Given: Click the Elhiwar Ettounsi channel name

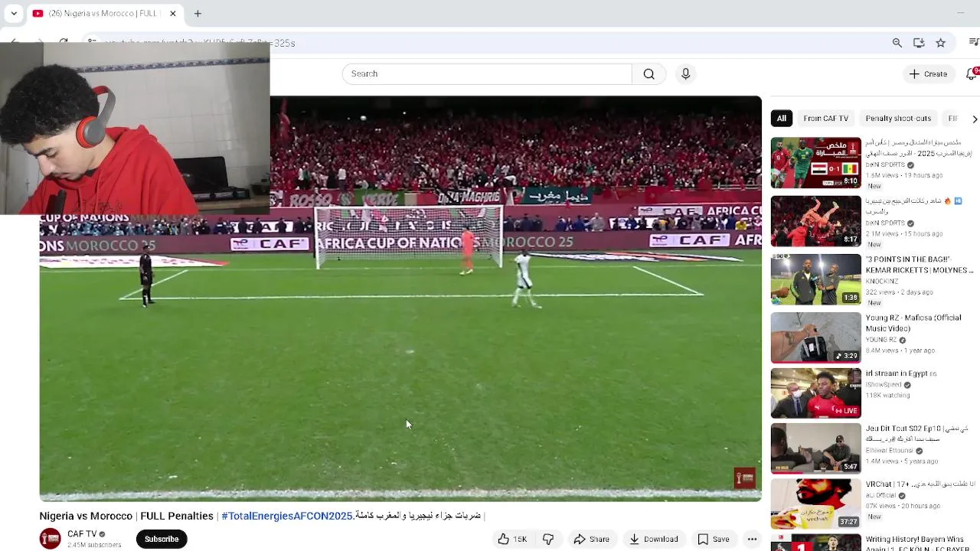Looking at the screenshot, I should 890,451.
